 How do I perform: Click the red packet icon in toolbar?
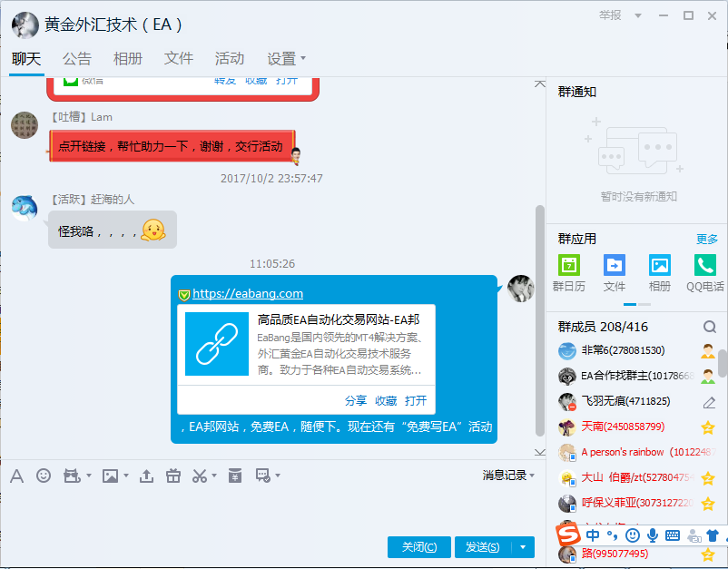(x=235, y=476)
